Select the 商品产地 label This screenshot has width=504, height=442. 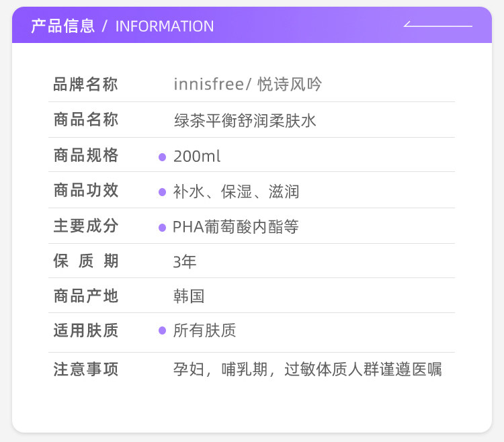[85, 296]
